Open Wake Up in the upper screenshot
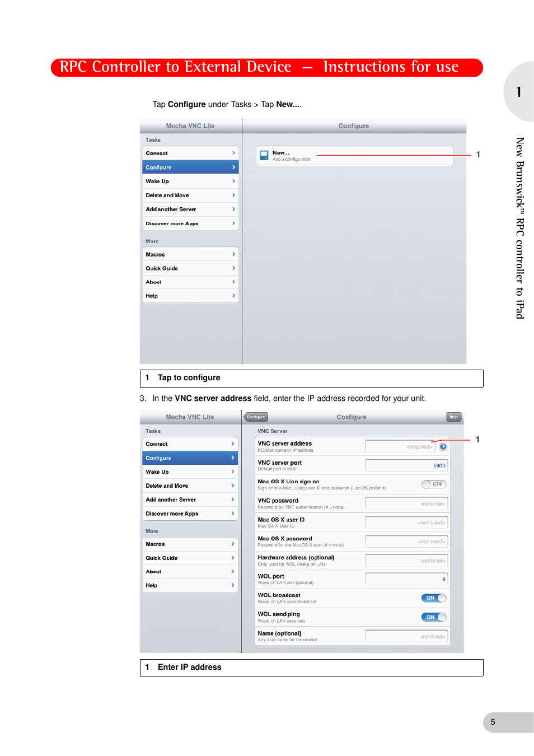534x756 pixels. point(190,181)
